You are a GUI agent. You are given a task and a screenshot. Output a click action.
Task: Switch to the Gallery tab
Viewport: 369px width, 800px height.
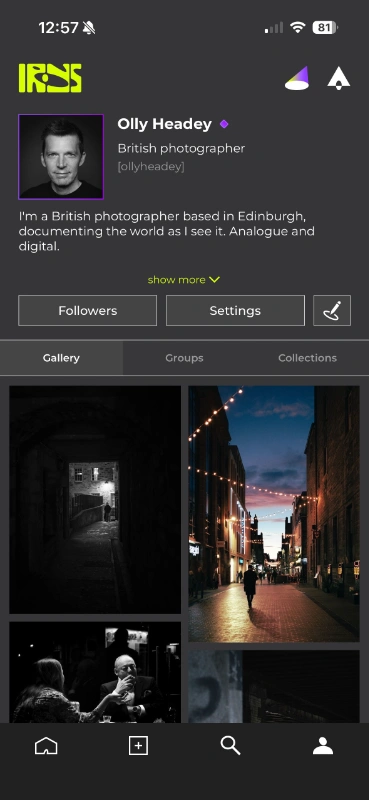[x=61, y=358]
